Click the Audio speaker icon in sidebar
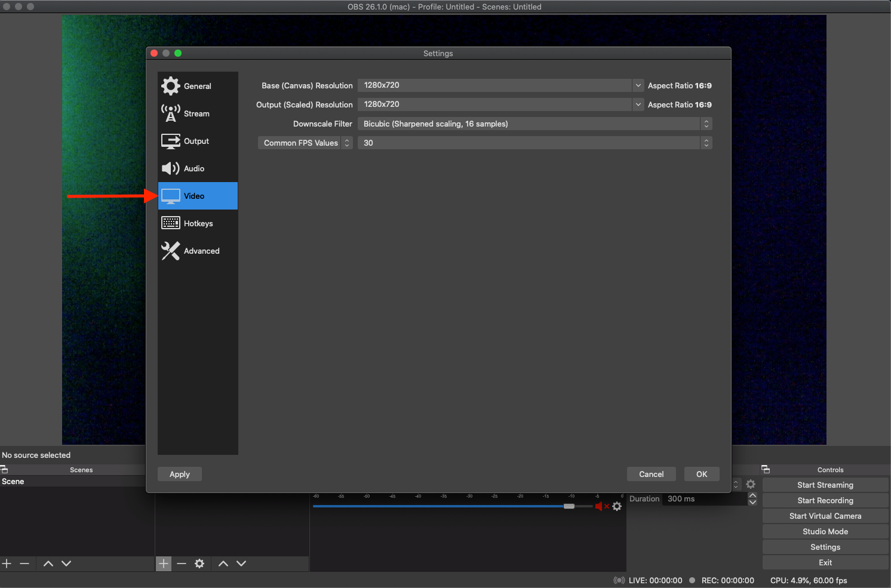Image resolution: width=891 pixels, height=588 pixels. (171, 168)
